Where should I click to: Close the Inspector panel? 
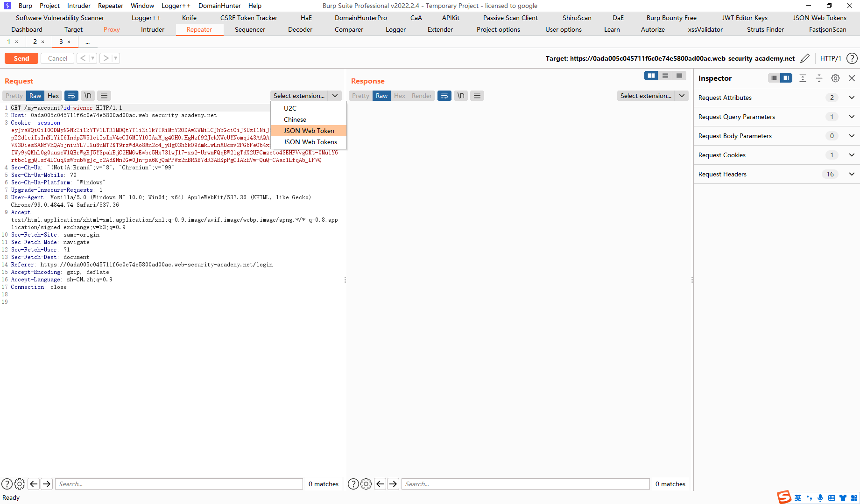pyautogui.click(x=852, y=78)
